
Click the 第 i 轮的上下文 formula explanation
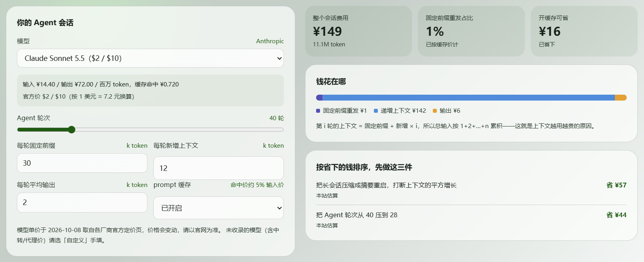click(x=456, y=126)
